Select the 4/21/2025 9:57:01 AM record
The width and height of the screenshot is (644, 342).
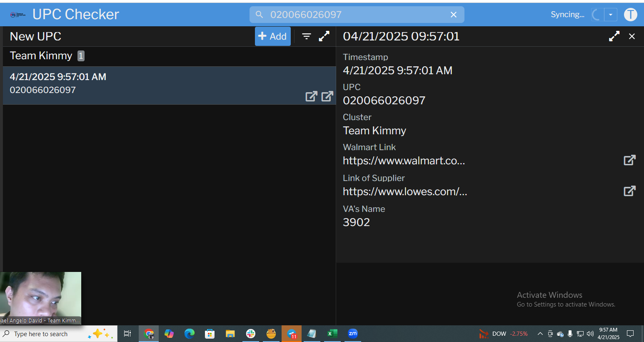[125, 83]
